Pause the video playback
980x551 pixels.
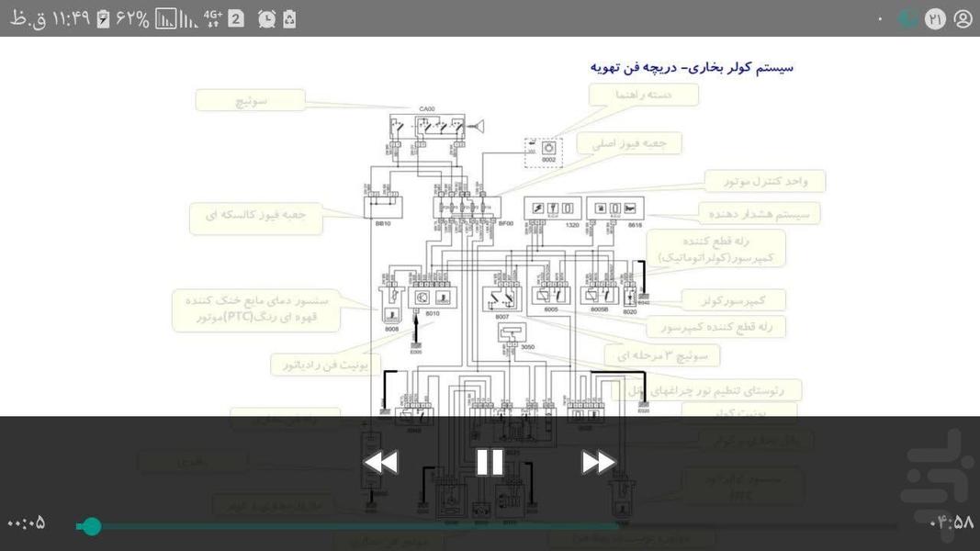(x=490, y=462)
